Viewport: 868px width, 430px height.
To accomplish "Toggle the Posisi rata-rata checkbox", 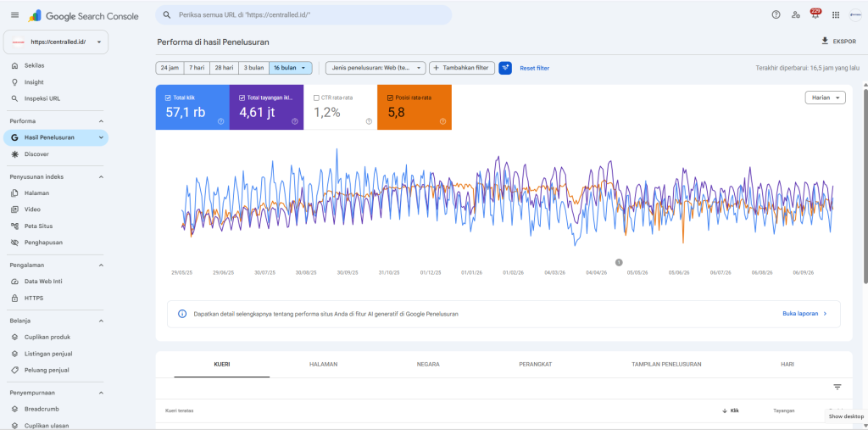I will click(390, 98).
